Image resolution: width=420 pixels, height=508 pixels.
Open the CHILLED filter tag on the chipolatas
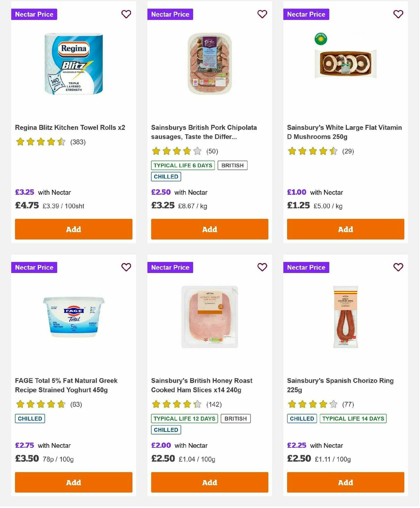(x=166, y=177)
